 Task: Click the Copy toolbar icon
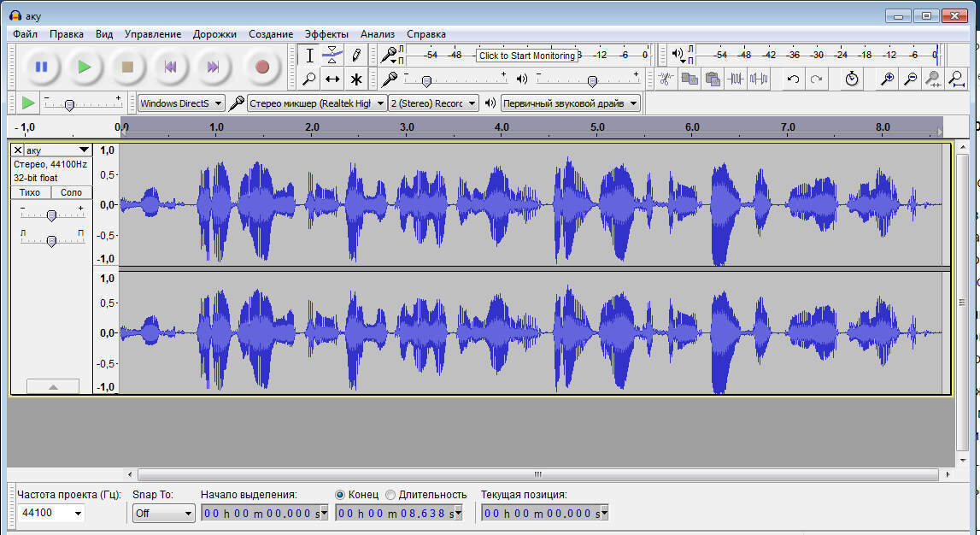690,79
